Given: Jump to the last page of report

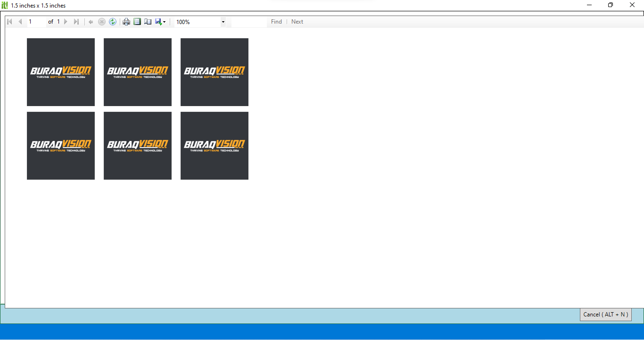Looking at the screenshot, I should coord(76,22).
